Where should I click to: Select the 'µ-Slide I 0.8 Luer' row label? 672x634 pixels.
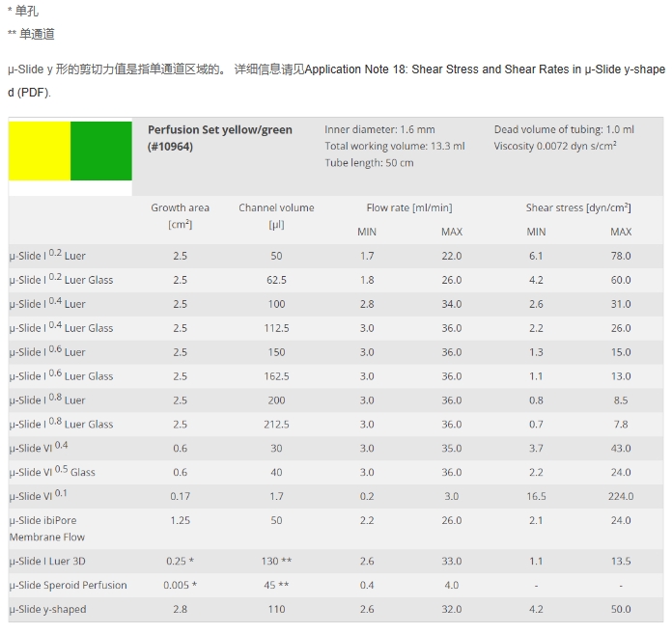[x=47, y=400]
